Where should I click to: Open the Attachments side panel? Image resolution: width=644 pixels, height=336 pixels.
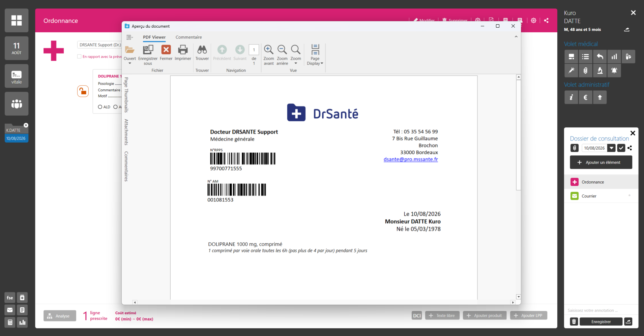(x=126, y=132)
